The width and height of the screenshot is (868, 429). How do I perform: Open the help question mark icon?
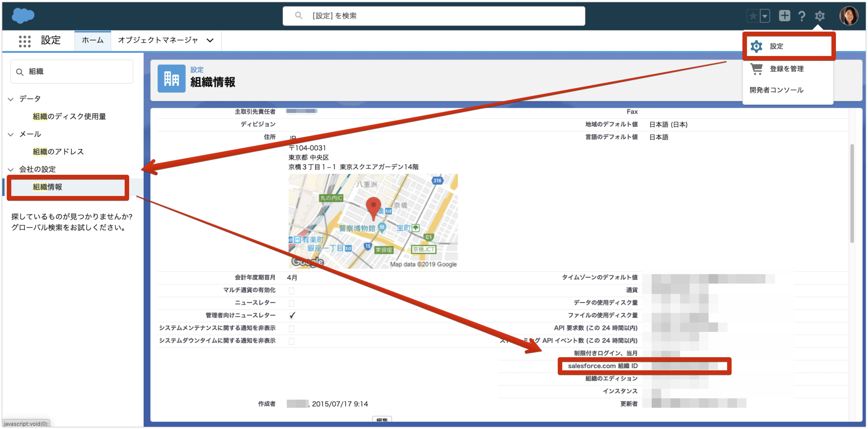click(x=802, y=16)
